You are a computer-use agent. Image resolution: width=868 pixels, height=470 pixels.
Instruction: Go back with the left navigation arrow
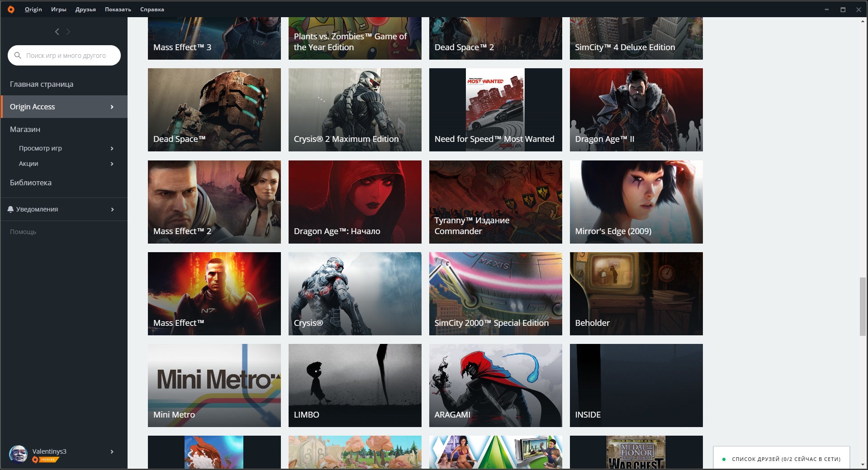[57, 32]
